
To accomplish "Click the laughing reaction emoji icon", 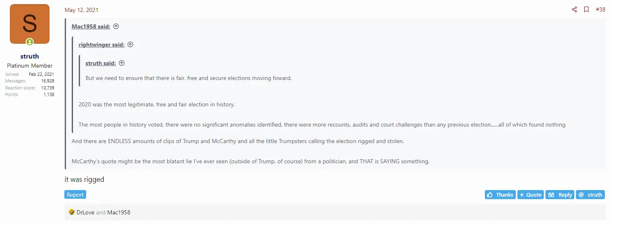I will coord(72,212).
